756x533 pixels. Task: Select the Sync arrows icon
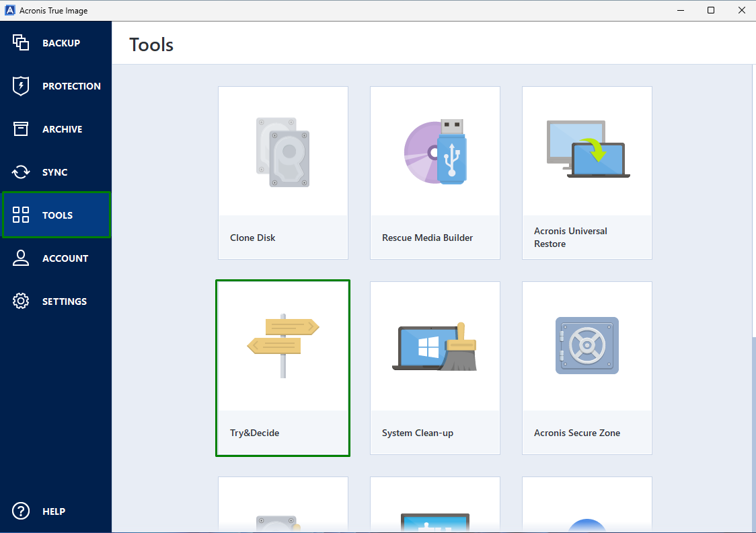point(20,172)
